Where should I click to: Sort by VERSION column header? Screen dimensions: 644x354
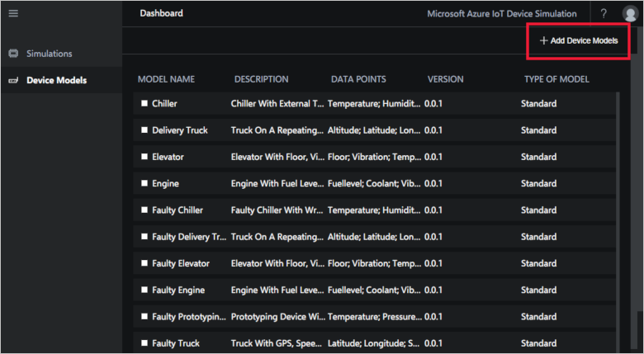click(446, 79)
